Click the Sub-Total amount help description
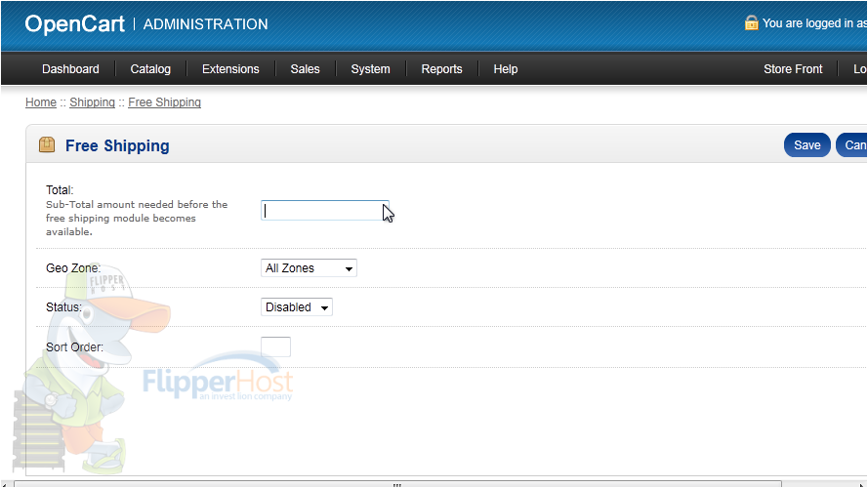868x488 pixels. click(x=137, y=218)
